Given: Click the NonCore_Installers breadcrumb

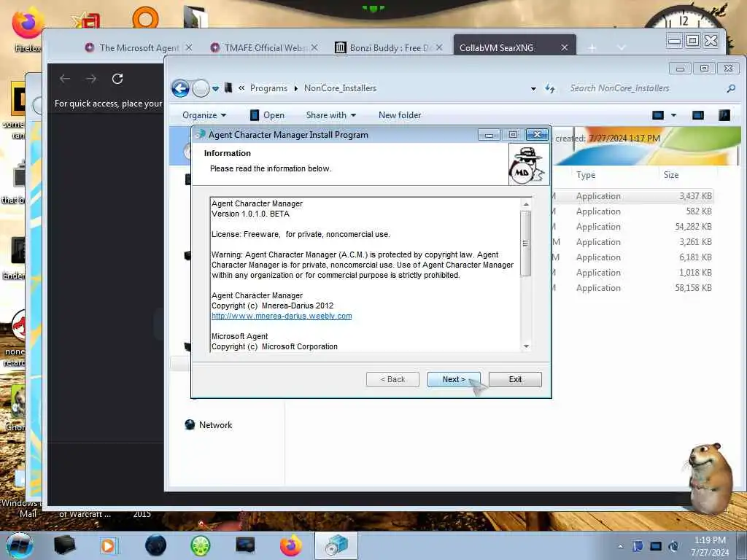Looking at the screenshot, I should 340,88.
